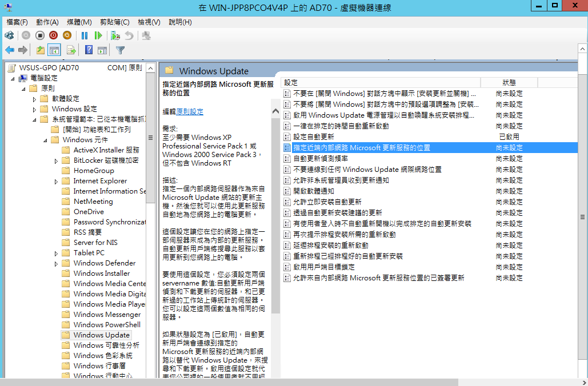The height and width of the screenshot is (386, 588).
Task: Shut down the VM using the red power icon
Action: pyautogui.click(x=54, y=35)
